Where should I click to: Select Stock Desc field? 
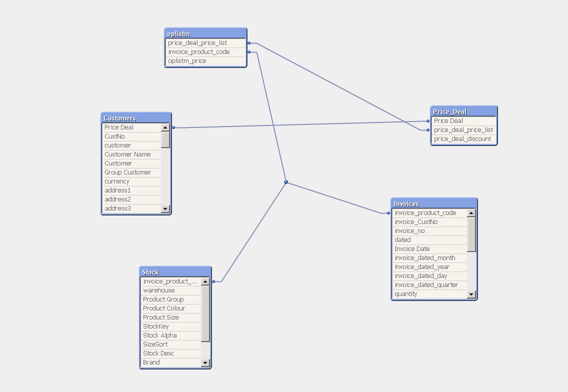(171, 353)
